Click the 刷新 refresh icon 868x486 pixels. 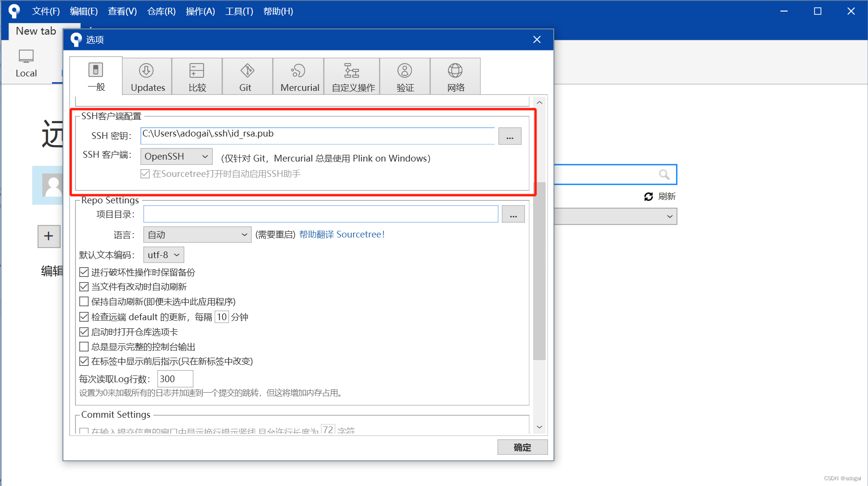click(649, 197)
